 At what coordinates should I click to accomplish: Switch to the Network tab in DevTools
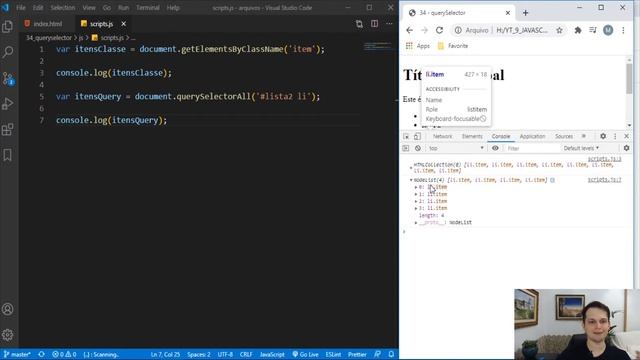[442, 136]
